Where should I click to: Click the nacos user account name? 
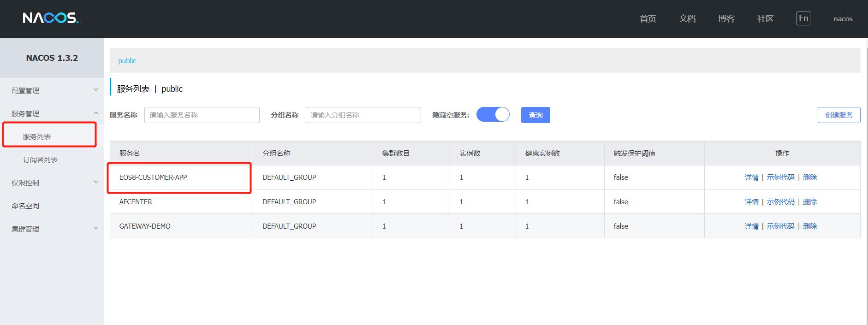point(843,19)
